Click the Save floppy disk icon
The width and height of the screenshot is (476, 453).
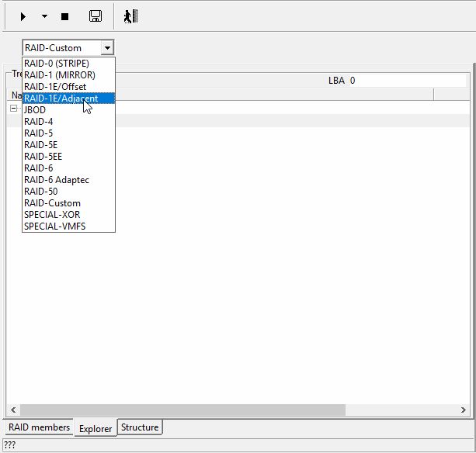96,16
